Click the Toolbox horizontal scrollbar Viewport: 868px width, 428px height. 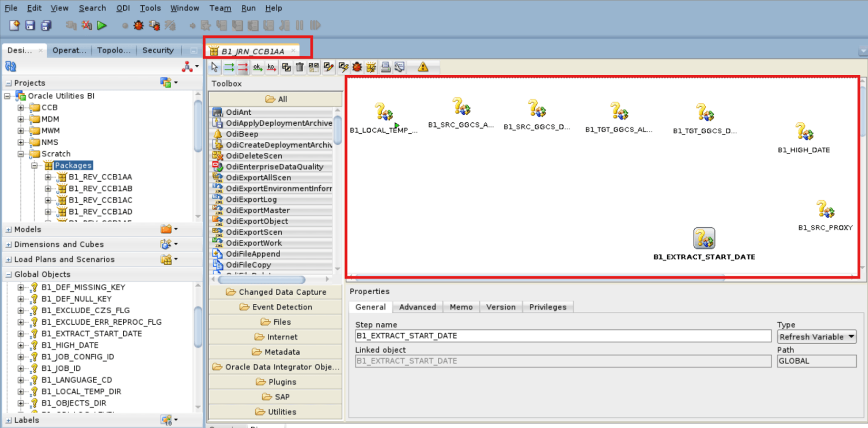pos(261,279)
